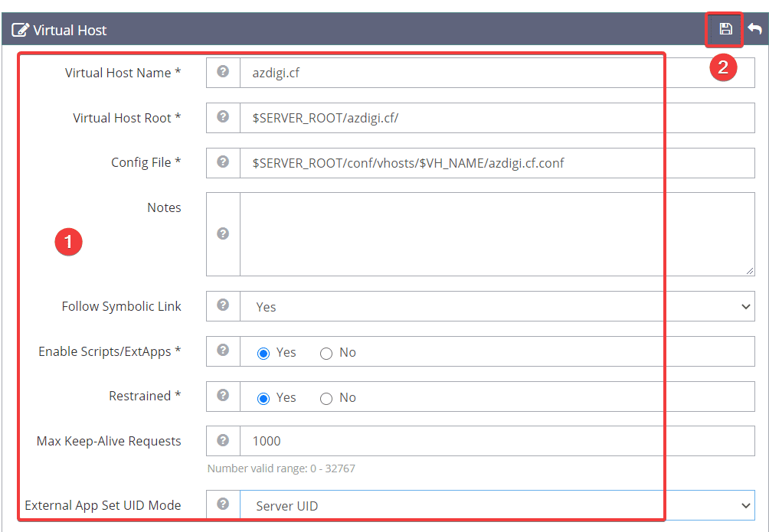
Task: Open help for Virtual Host Root
Action: tap(222, 117)
